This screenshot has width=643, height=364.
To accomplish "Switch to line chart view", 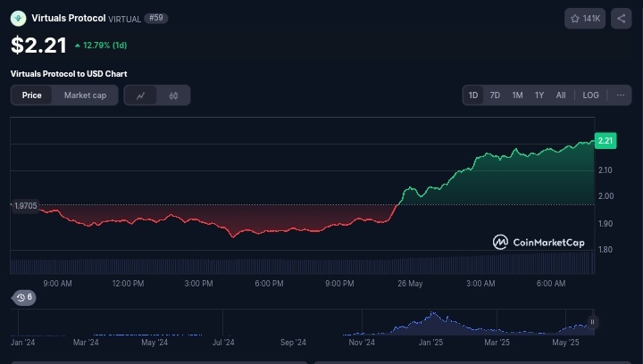I will click(141, 95).
